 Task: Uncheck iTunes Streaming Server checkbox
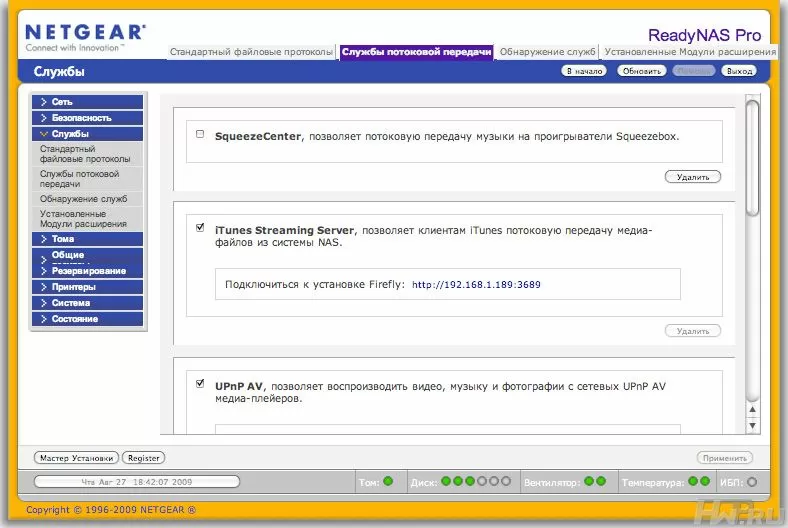click(x=200, y=228)
